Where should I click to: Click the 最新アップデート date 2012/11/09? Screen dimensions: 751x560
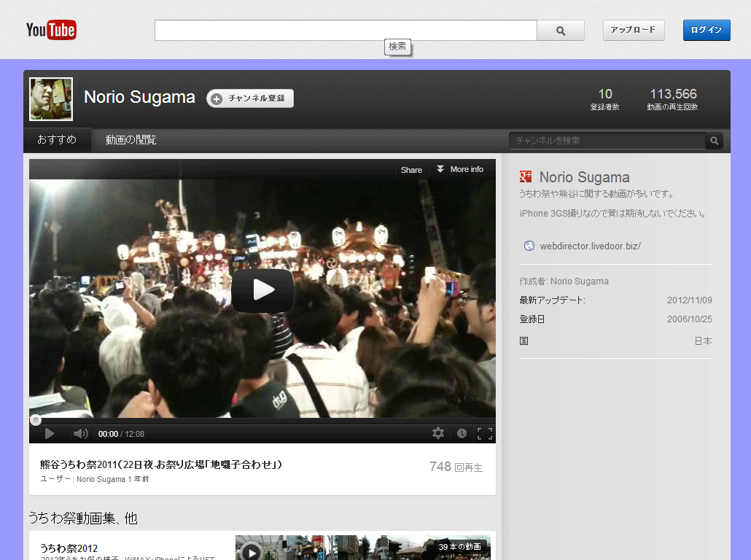point(689,300)
